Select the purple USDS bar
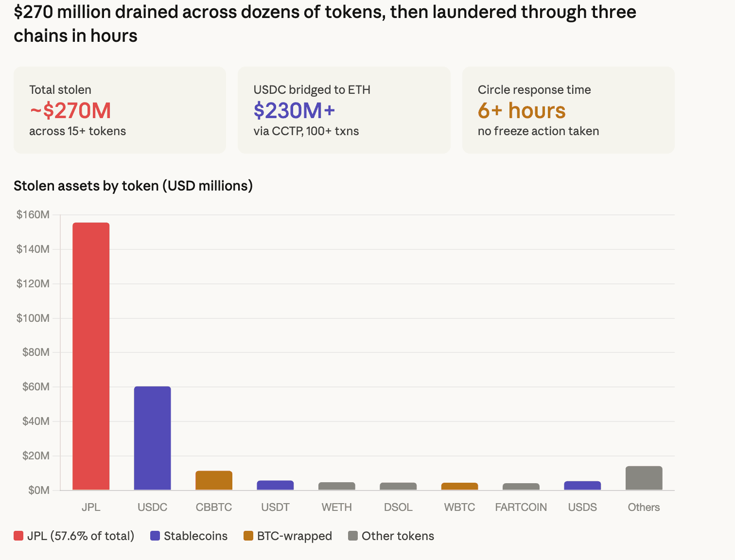 pos(582,486)
